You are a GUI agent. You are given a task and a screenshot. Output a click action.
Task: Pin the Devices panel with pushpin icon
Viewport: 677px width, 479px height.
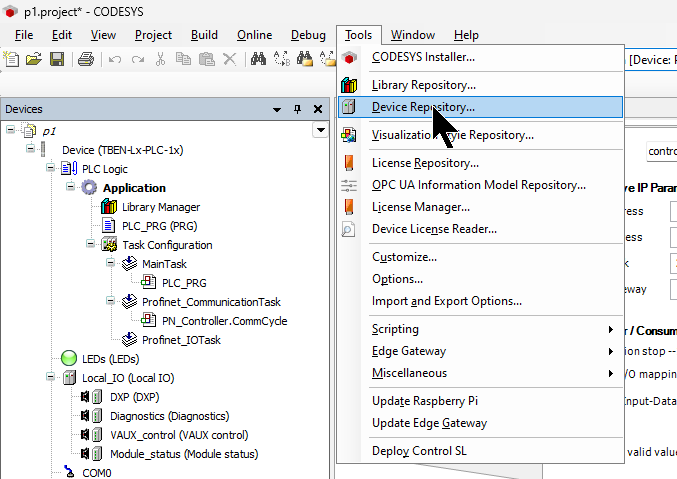pos(297,109)
